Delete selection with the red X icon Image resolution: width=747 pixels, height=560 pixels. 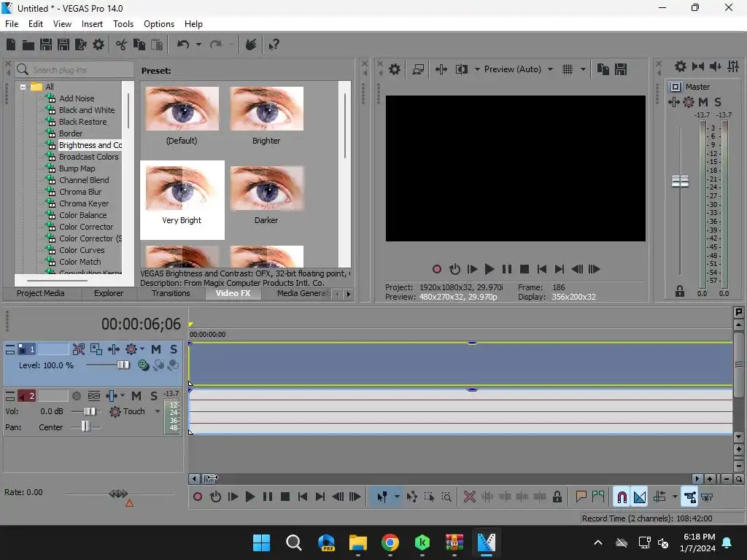(x=470, y=497)
